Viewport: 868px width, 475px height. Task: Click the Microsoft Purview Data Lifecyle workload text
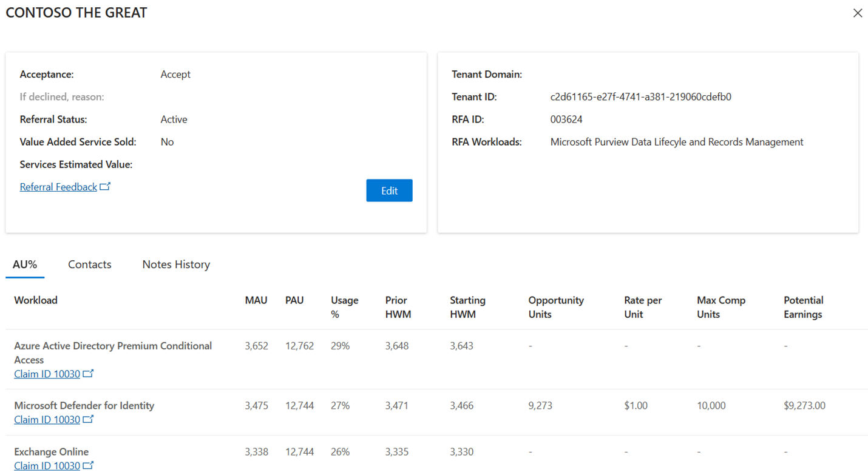tap(677, 142)
